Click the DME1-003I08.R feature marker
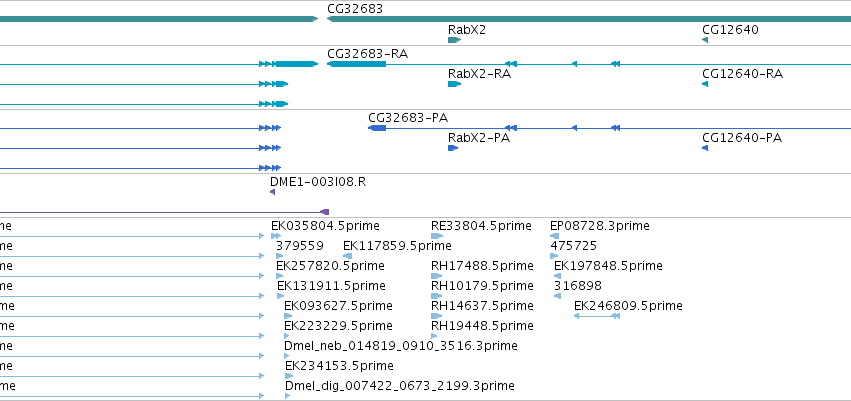 (272, 192)
